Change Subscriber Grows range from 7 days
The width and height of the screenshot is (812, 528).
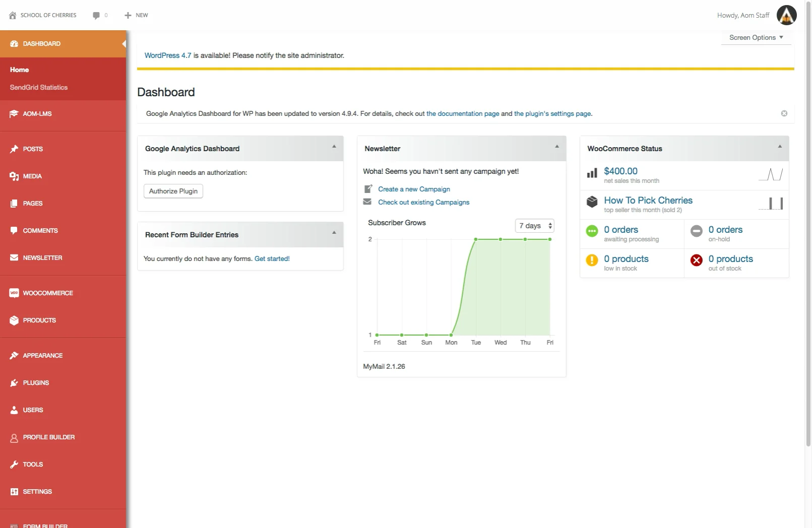(x=534, y=226)
